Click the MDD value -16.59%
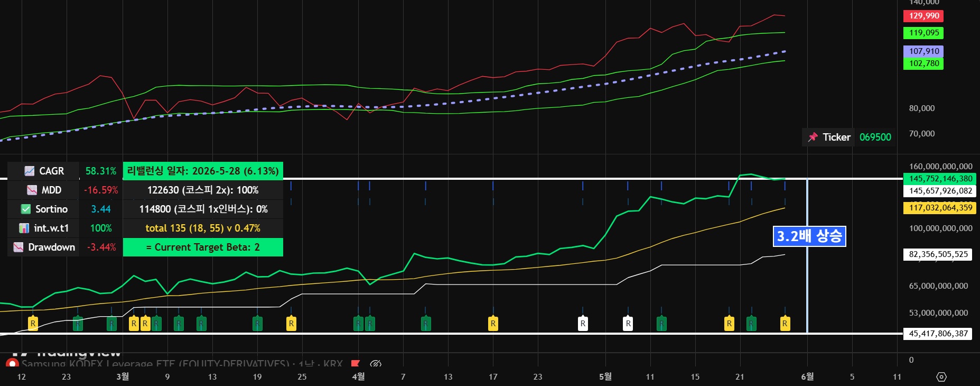 (101, 190)
